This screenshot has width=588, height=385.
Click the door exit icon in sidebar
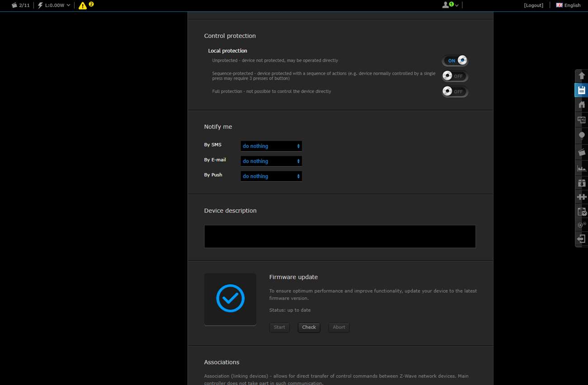point(582,239)
